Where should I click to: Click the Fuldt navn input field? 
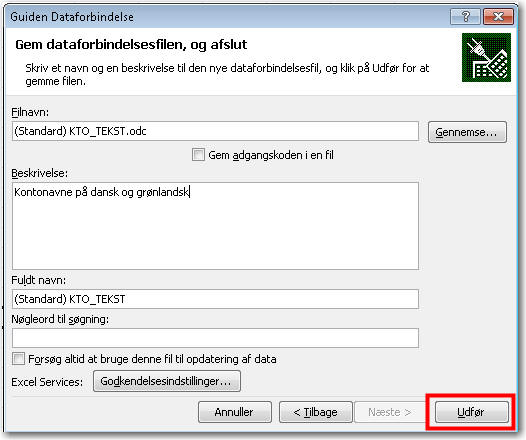(215, 299)
